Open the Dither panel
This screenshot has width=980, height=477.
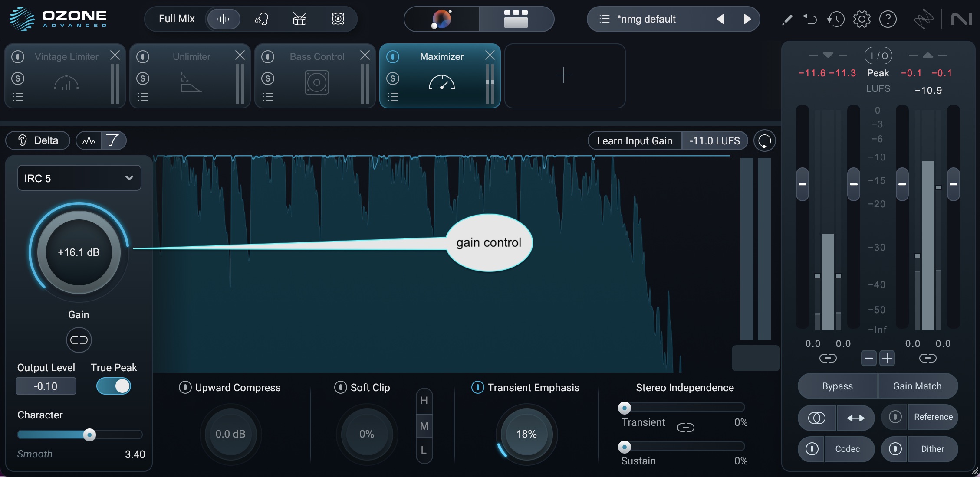[932, 449]
